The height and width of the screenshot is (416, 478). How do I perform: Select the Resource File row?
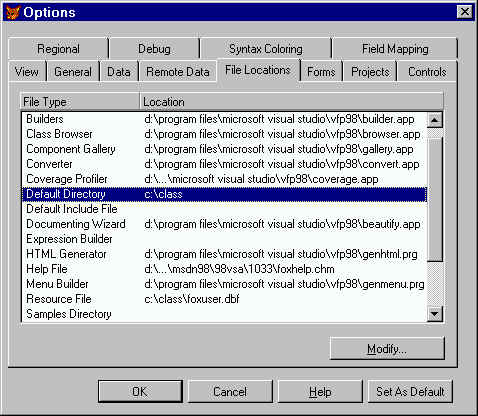pyautogui.click(x=224, y=299)
